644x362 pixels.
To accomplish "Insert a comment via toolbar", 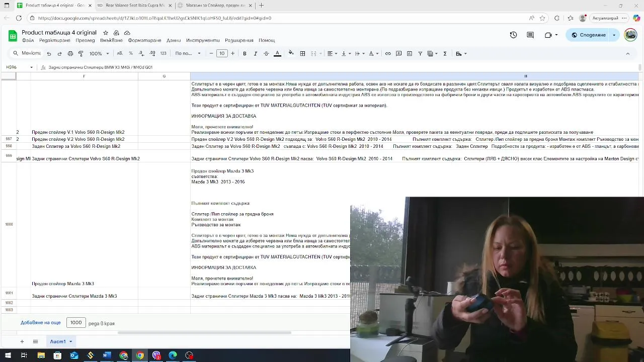I will [x=398, y=54].
